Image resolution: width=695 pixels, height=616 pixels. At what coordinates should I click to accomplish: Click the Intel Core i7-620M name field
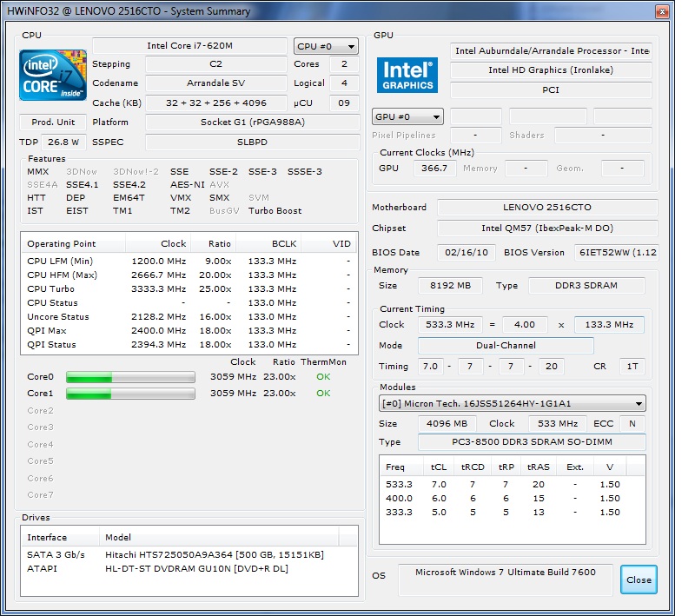[189, 46]
